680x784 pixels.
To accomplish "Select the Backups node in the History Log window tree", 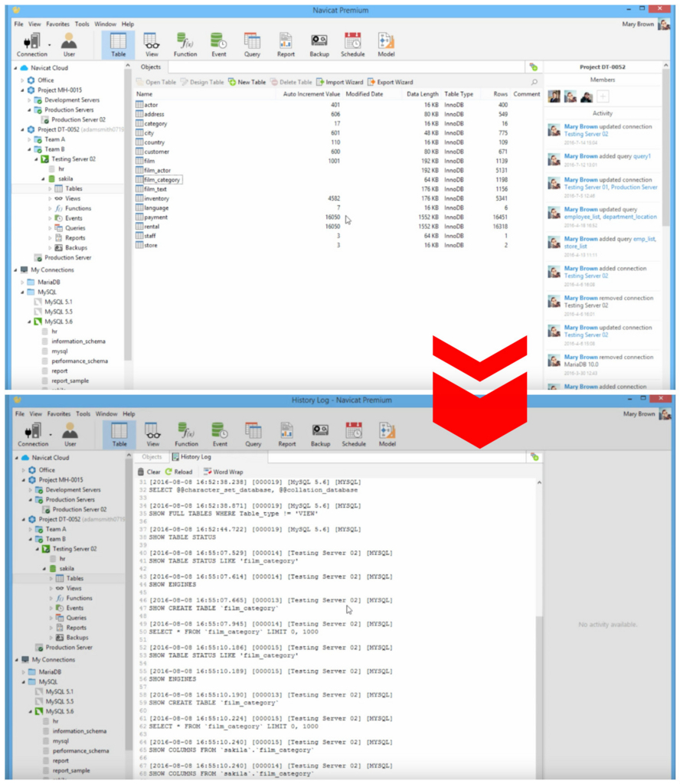I will [71, 638].
